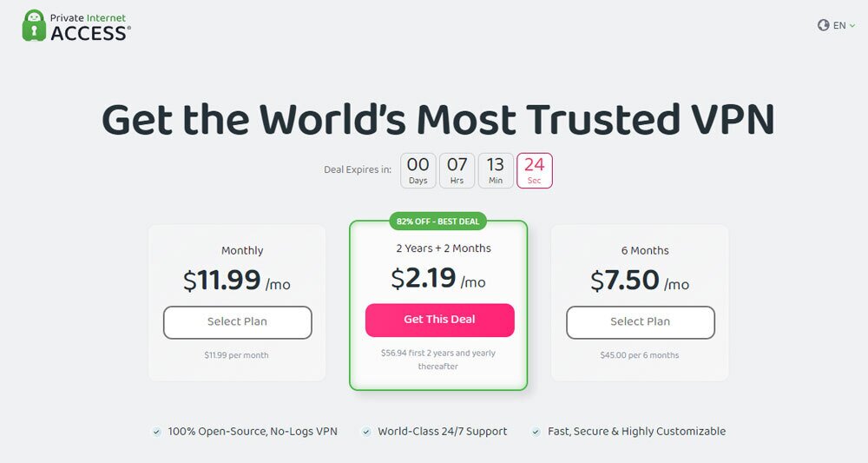The image size is (868, 463).
Task: Click the Private Internet Access padlock logo
Action: [34, 25]
